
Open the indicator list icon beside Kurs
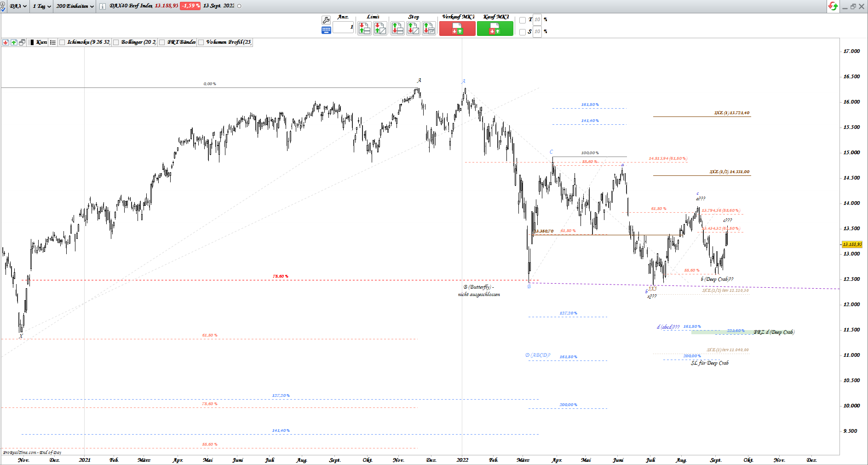53,42
